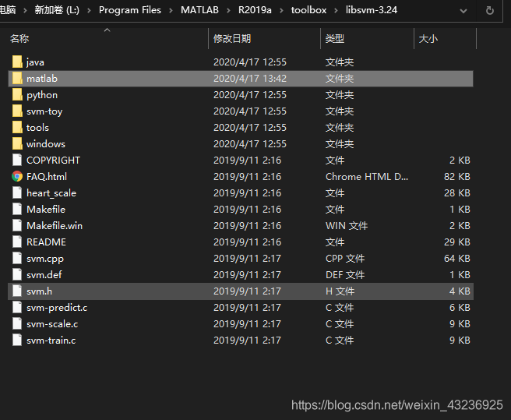This screenshot has height=420, width=511.
Task: Sort by the 修改日期 column header
Action: (x=232, y=39)
